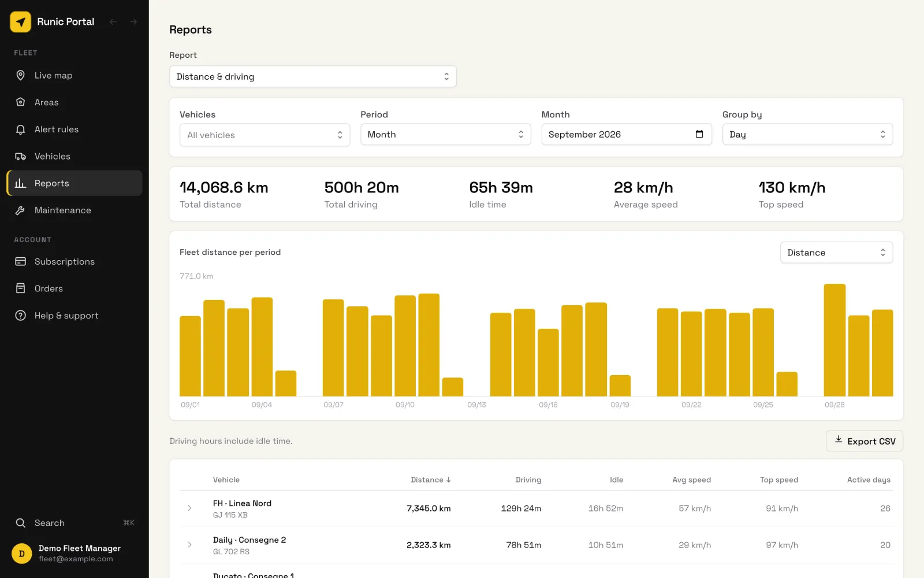Viewport: 924px width, 578px height.
Task: Open Live map from sidebar
Action: [74, 75]
